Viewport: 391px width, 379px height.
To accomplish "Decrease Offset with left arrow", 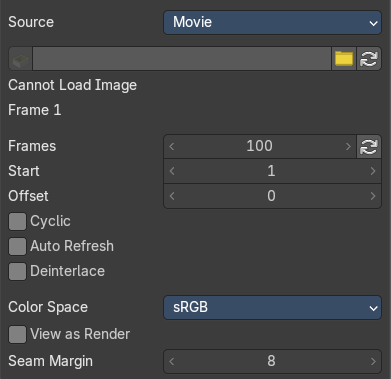I will tap(172, 196).
